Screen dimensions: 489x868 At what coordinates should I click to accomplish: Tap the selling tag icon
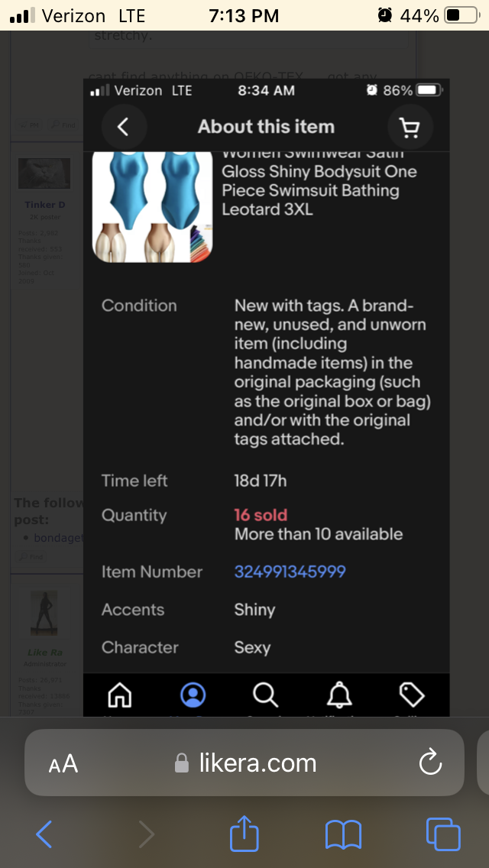[412, 695]
